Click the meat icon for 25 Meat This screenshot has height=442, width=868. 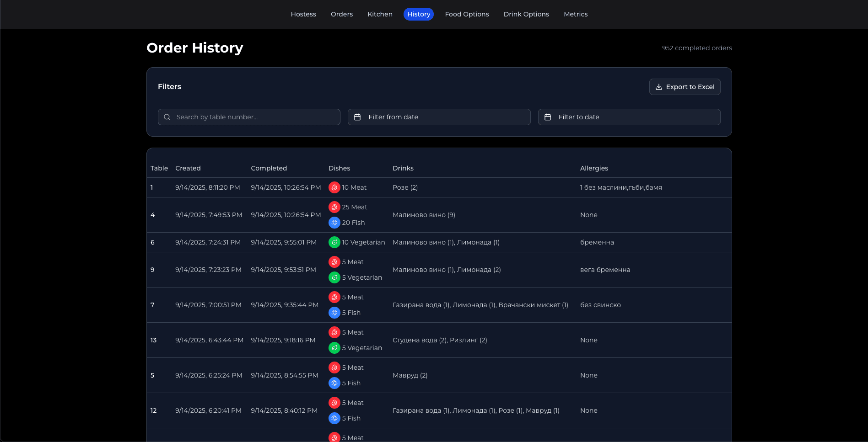[334, 207]
